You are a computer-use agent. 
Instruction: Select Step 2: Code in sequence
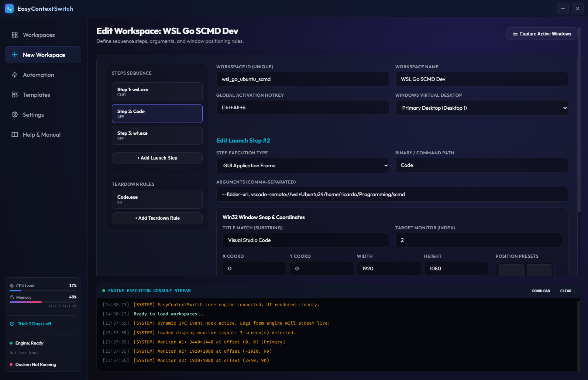(x=157, y=113)
